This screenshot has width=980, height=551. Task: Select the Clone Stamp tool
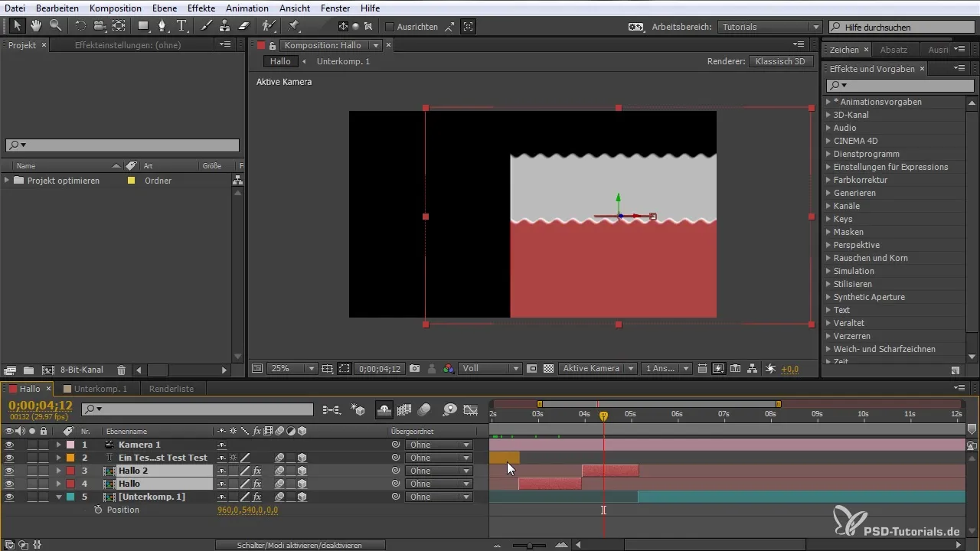[225, 25]
